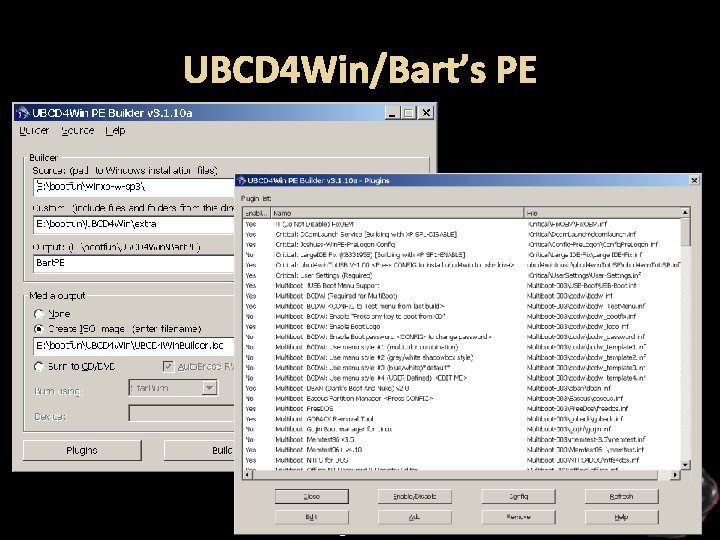
Task: Click the Refresh button
Action: pos(621,496)
